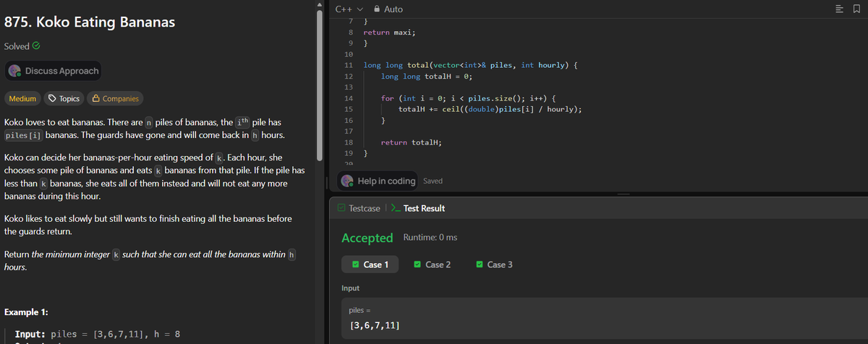Click the long long total function signature
Viewport: 868px width, 344px height.
[x=469, y=65]
